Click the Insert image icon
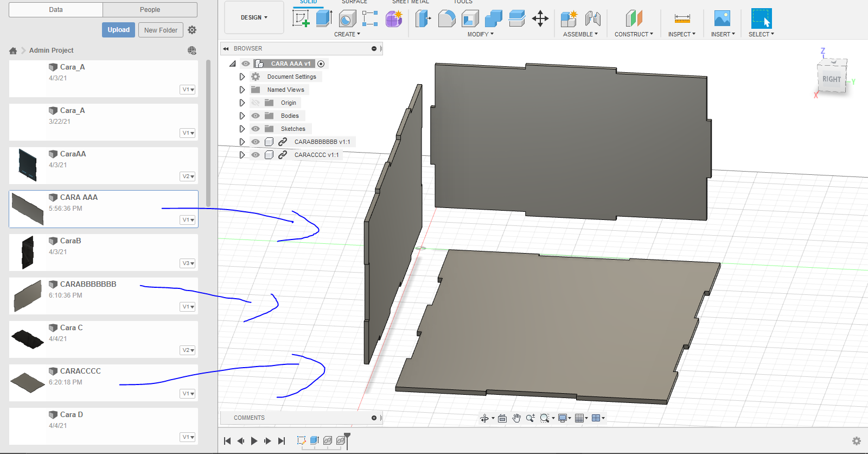This screenshot has width=868, height=454. [722, 18]
